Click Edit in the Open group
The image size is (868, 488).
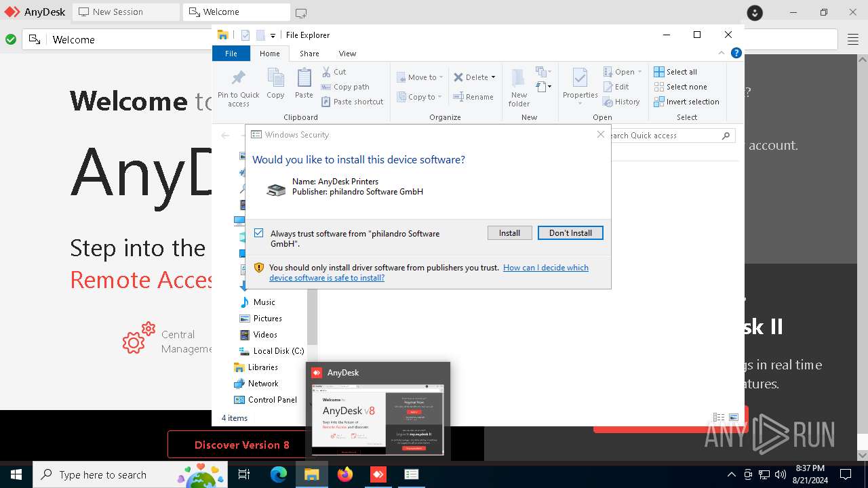coord(616,87)
